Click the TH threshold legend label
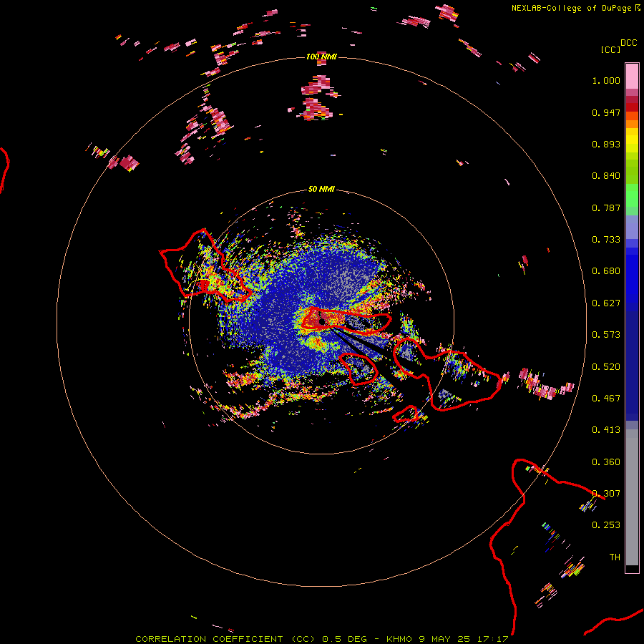 click(615, 557)
